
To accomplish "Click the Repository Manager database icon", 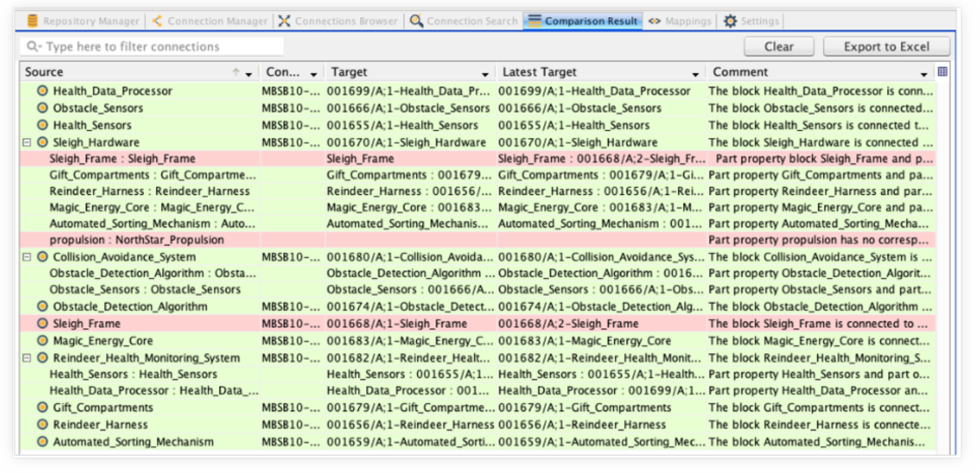I will [32, 21].
